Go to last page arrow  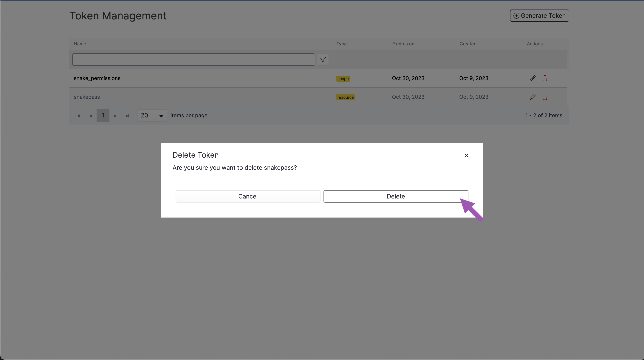(127, 116)
